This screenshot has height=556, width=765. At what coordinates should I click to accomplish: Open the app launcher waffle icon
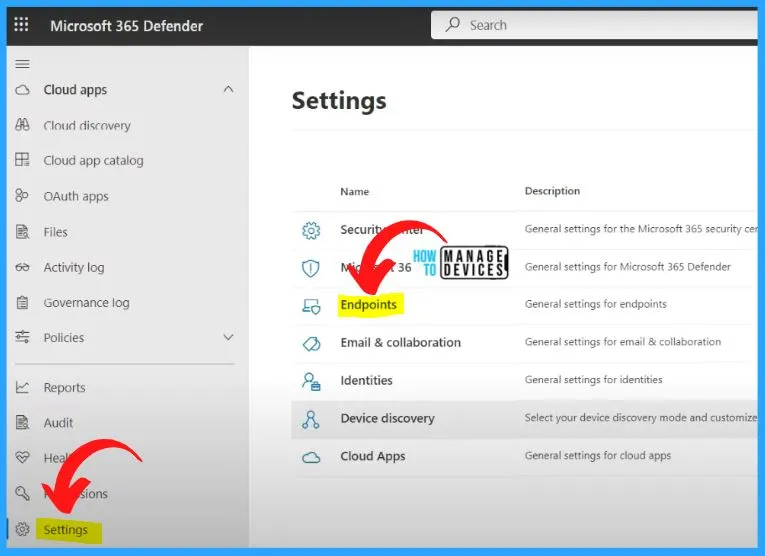(x=21, y=24)
